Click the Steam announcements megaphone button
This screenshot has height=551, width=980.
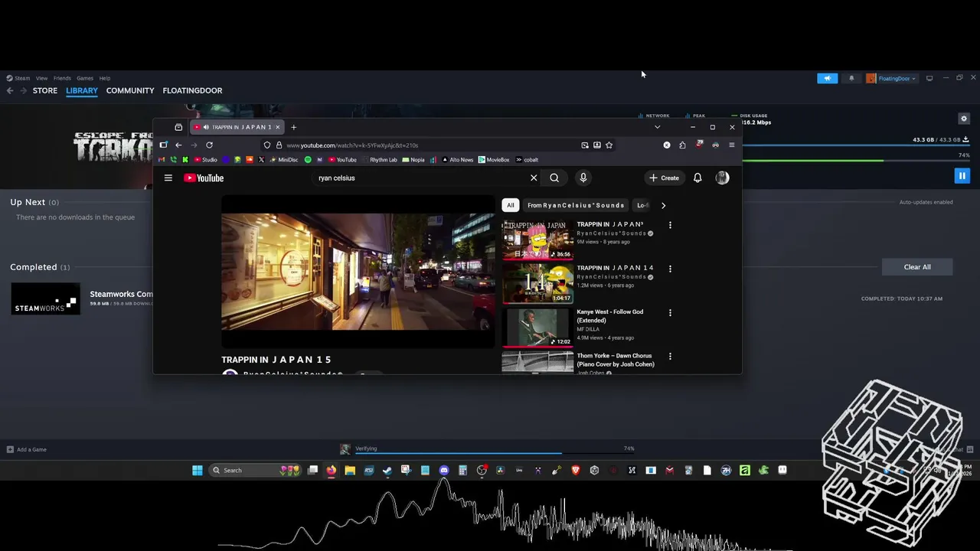coord(827,78)
